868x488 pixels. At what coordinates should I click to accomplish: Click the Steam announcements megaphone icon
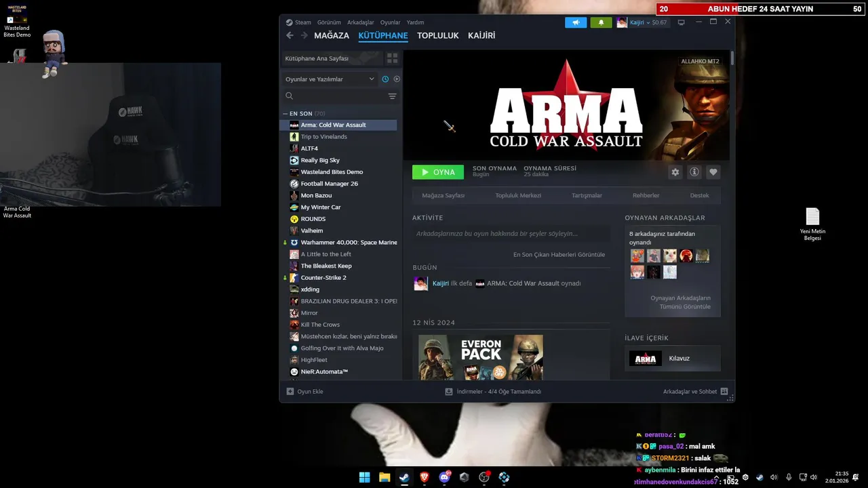click(x=576, y=22)
